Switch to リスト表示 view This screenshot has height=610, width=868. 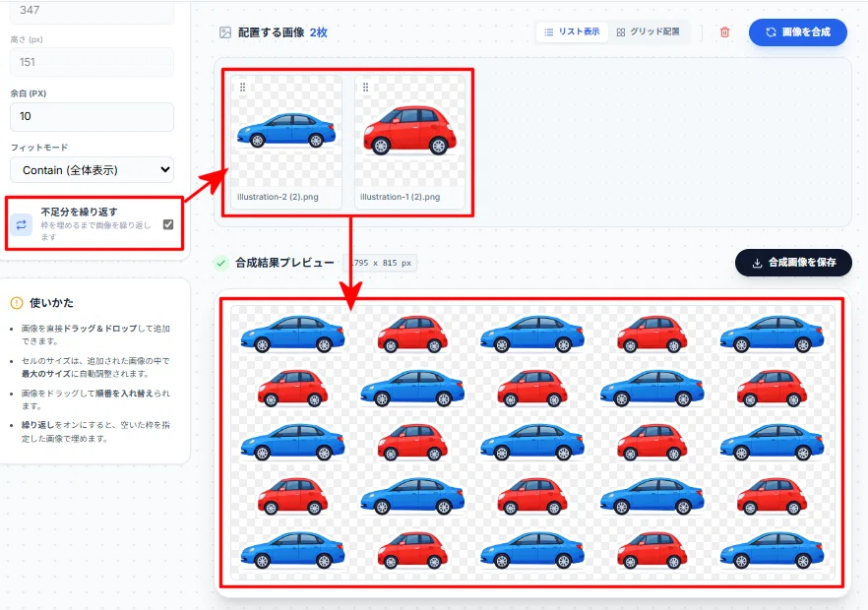[x=573, y=32]
